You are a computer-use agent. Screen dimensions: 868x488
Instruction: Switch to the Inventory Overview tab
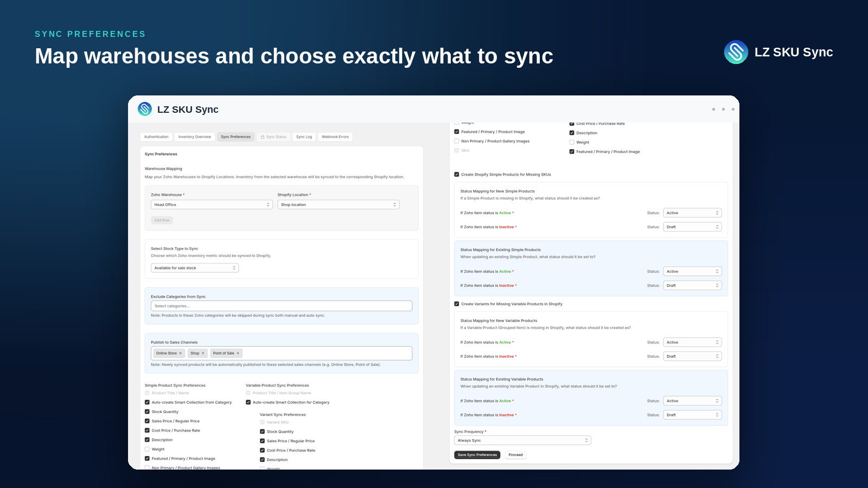point(195,137)
